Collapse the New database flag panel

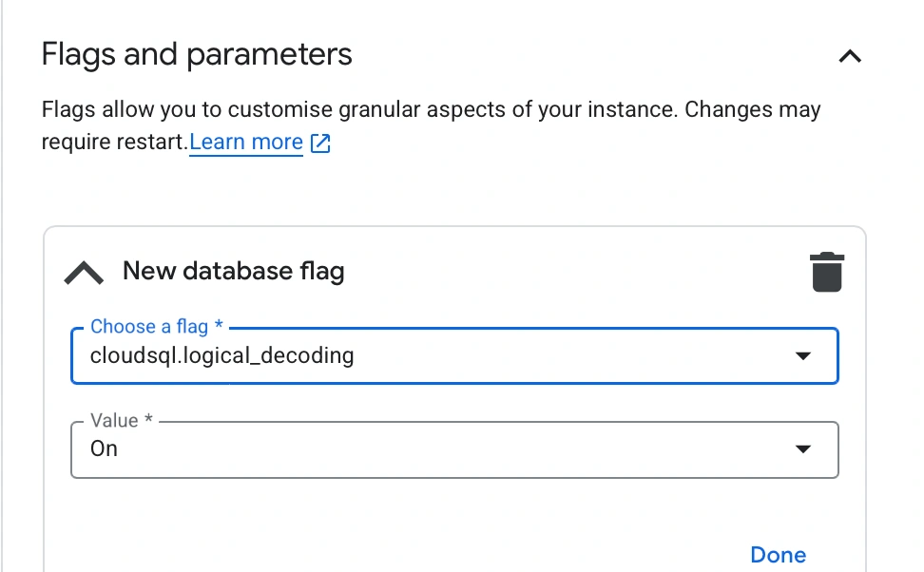84,273
